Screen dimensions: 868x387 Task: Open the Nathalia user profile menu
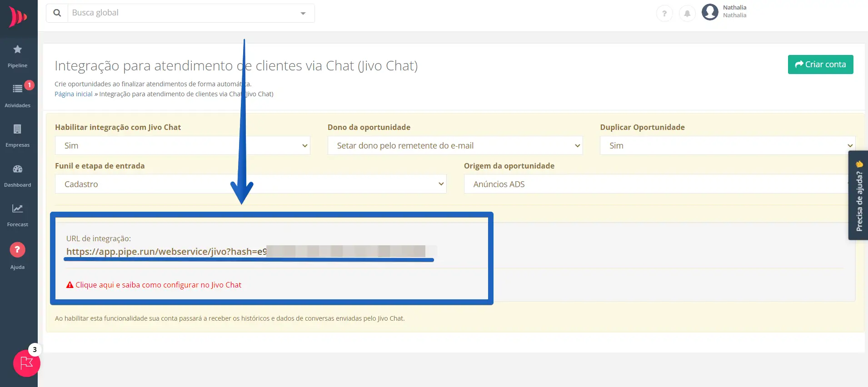pos(724,12)
